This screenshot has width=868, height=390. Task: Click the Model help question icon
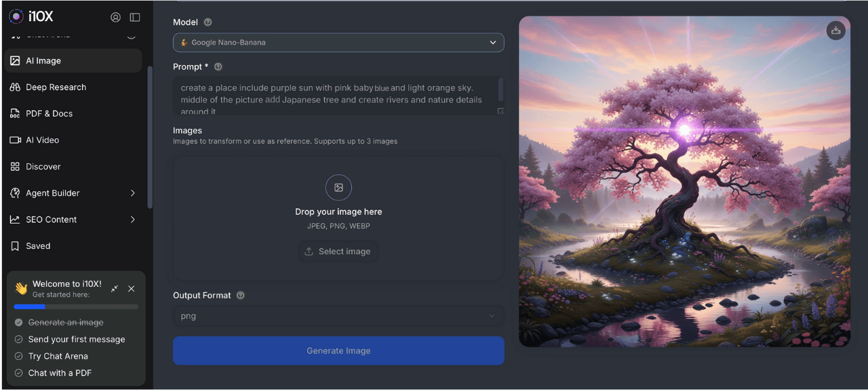[208, 22]
